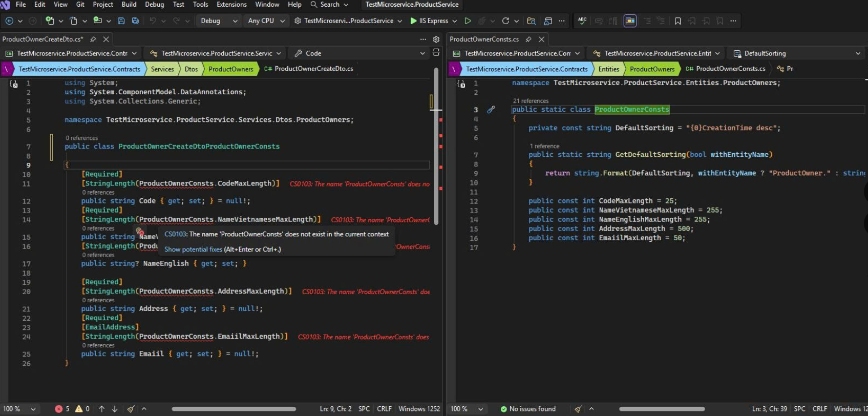
Task: Start the app with IIS Express
Action: click(x=428, y=21)
